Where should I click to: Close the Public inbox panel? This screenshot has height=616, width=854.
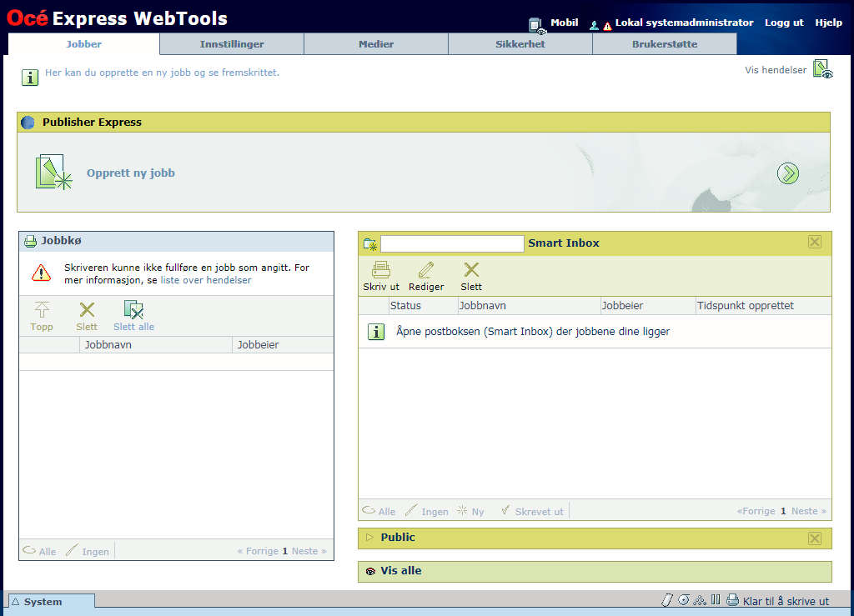pyautogui.click(x=815, y=538)
